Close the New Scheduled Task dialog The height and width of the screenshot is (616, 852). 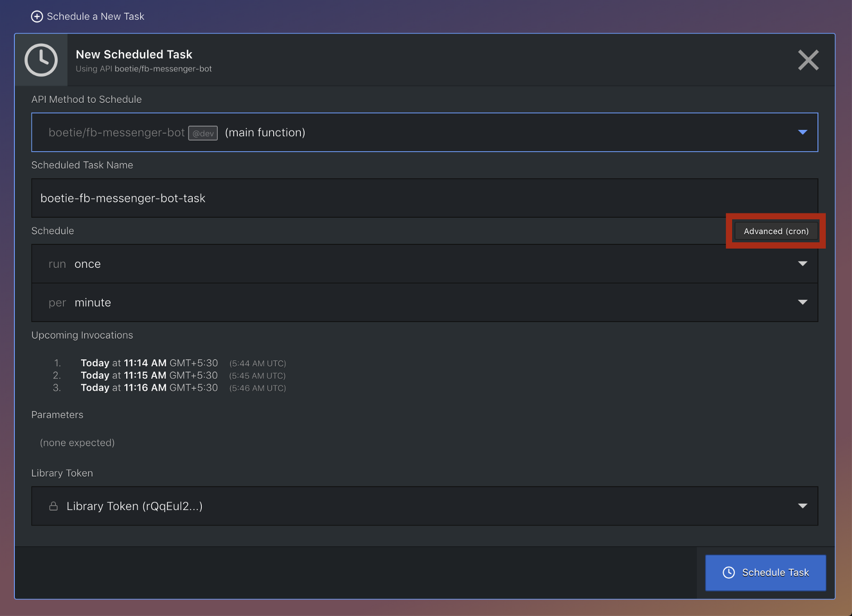tap(808, 60)
